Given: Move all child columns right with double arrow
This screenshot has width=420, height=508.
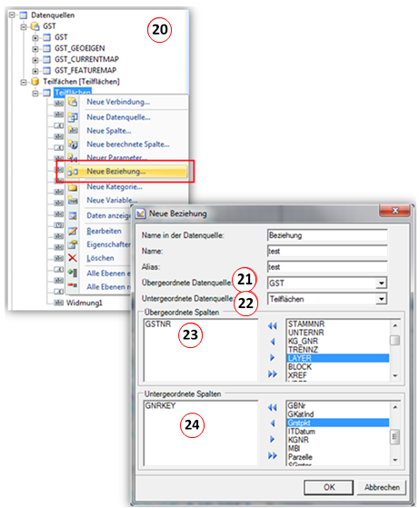Looking at the screenshot, I should 272,455.
